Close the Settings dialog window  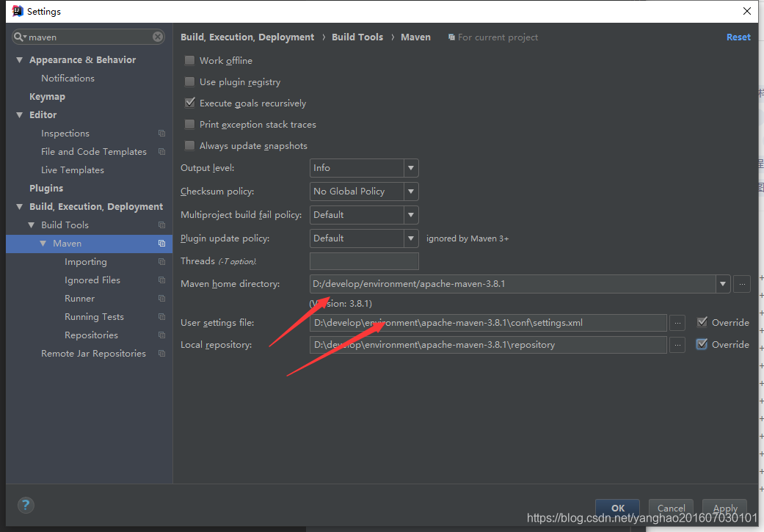pyautogui.click(x=747, y=11)
